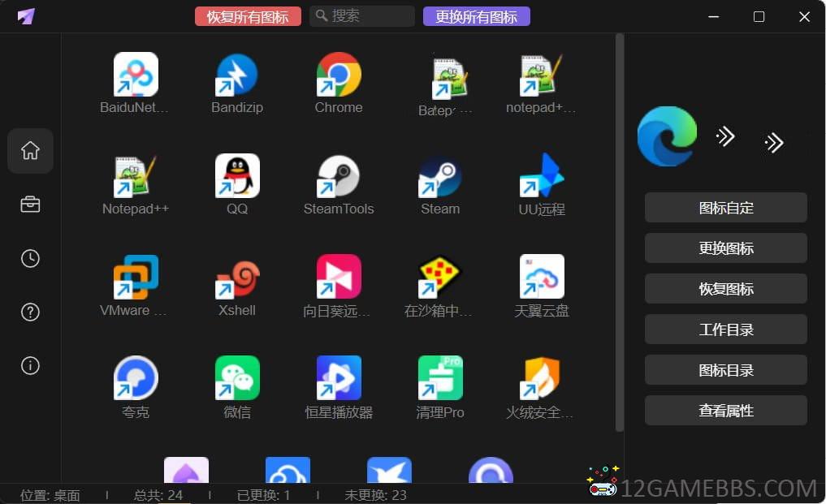
Task: Select the Chrome shortcut icon
Action: [x=339, y=75]
